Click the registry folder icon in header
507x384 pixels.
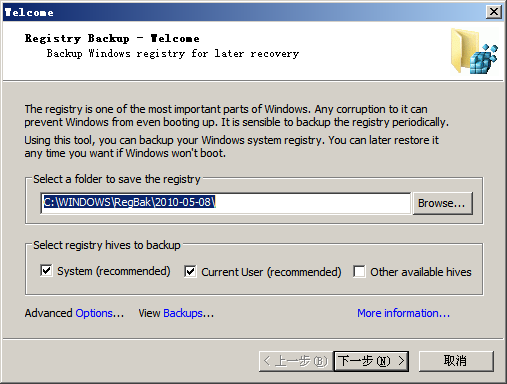(474, 51)
